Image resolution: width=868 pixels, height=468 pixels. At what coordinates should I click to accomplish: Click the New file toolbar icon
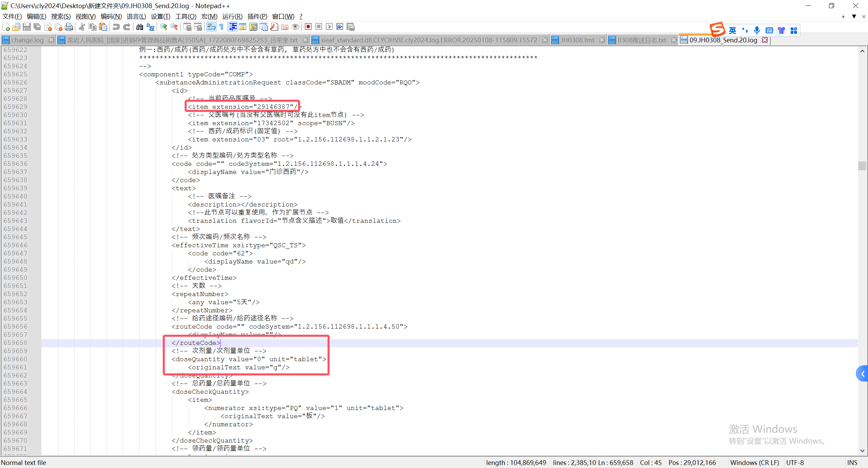tap(6, 27)
